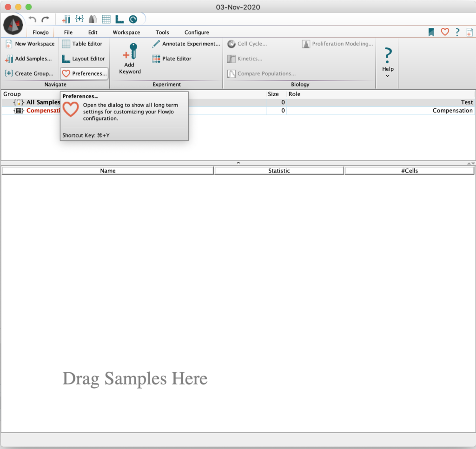Open the FlowJo tab
The width and height of the screenshot is (476, 449).
[x=40, y=32]
